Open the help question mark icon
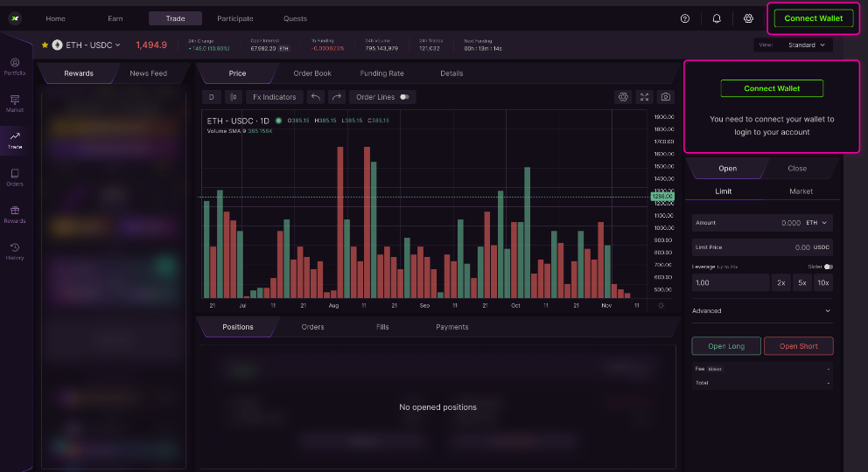 pyautogui.click(x=685, y=18)
